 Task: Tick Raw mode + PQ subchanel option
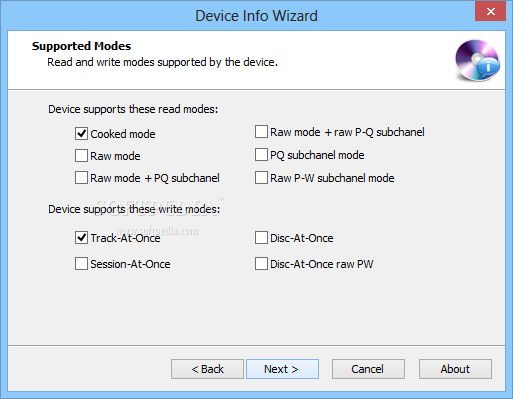pos(81,178)
